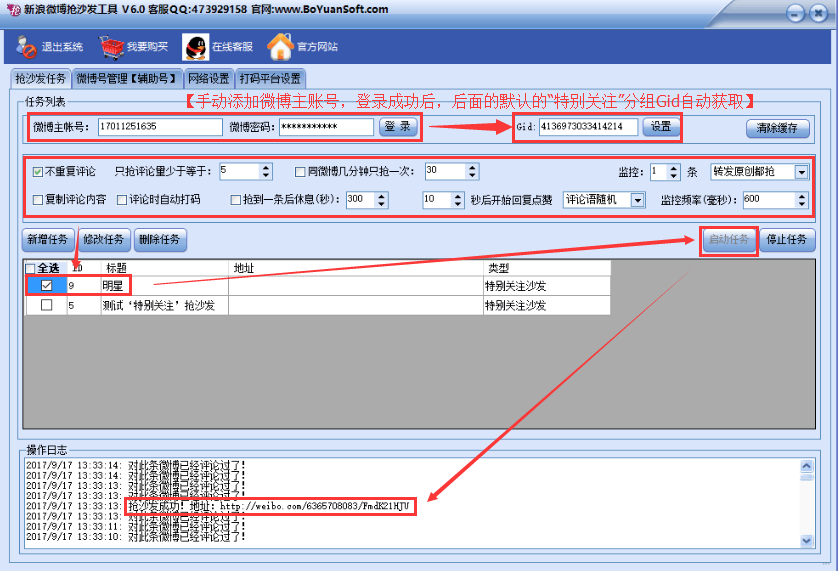838x571 pixels.
Task: Select the 明星 task title cell
Action: coord(165,286)
